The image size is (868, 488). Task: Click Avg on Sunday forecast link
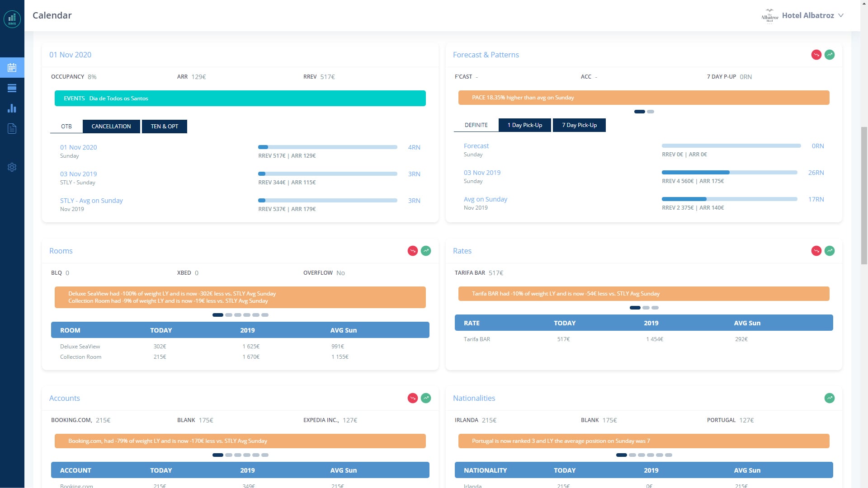coord(485,199)
